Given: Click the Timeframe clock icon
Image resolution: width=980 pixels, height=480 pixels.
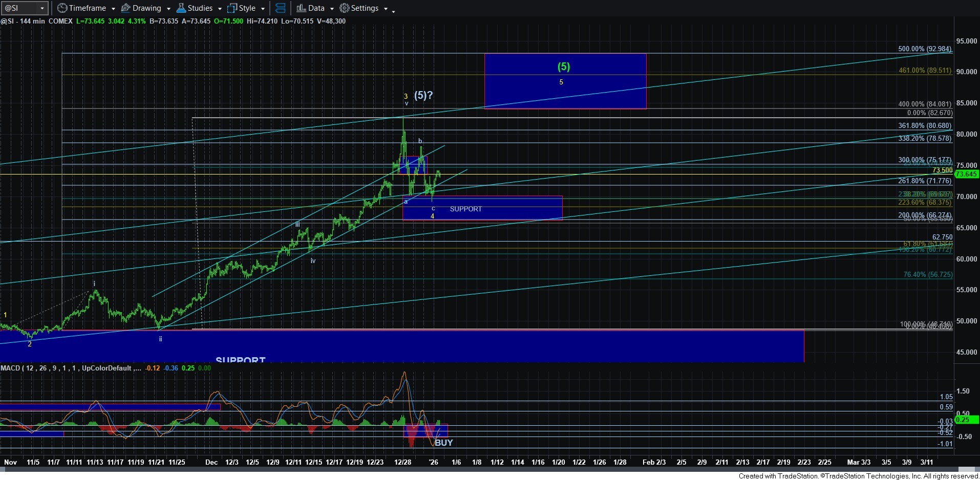Looking at the screenshot, I should [62, 8].
